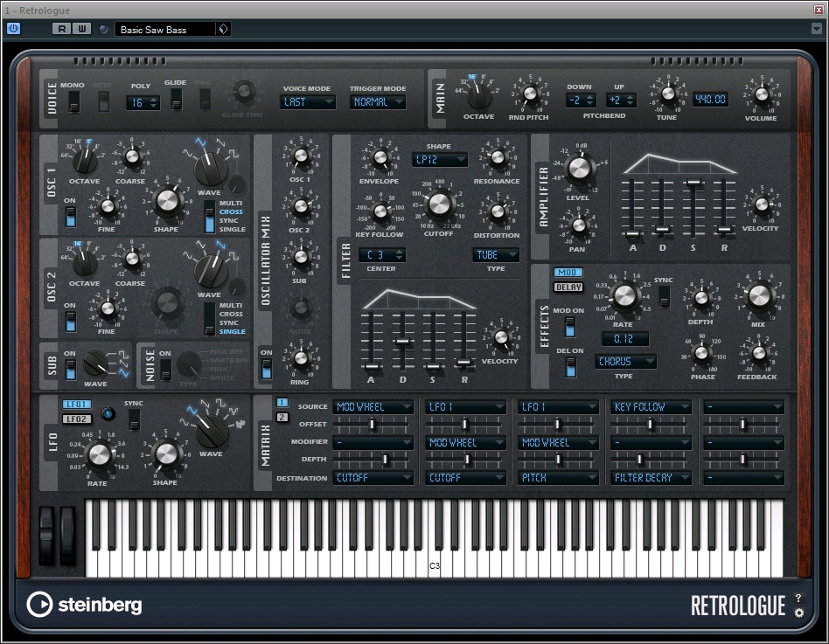This screenshot has height=644, width=829.
Task: Click the effects Feedback knob
Action: click(758, 352)
